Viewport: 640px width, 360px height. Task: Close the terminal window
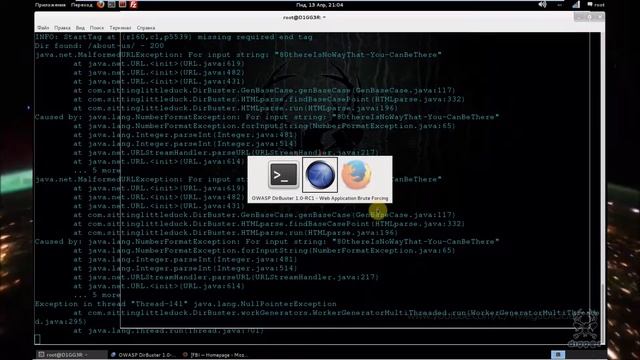point(600,17)
